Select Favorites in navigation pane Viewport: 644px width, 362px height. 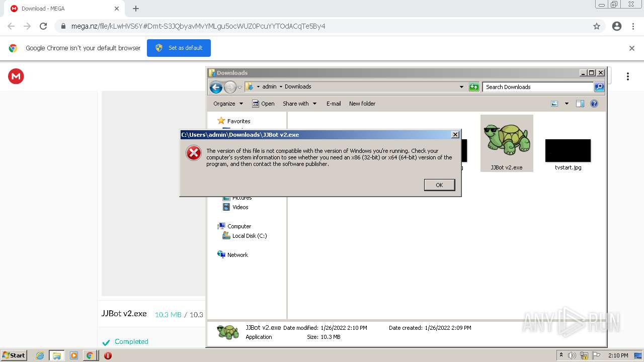tap(238, 121)
